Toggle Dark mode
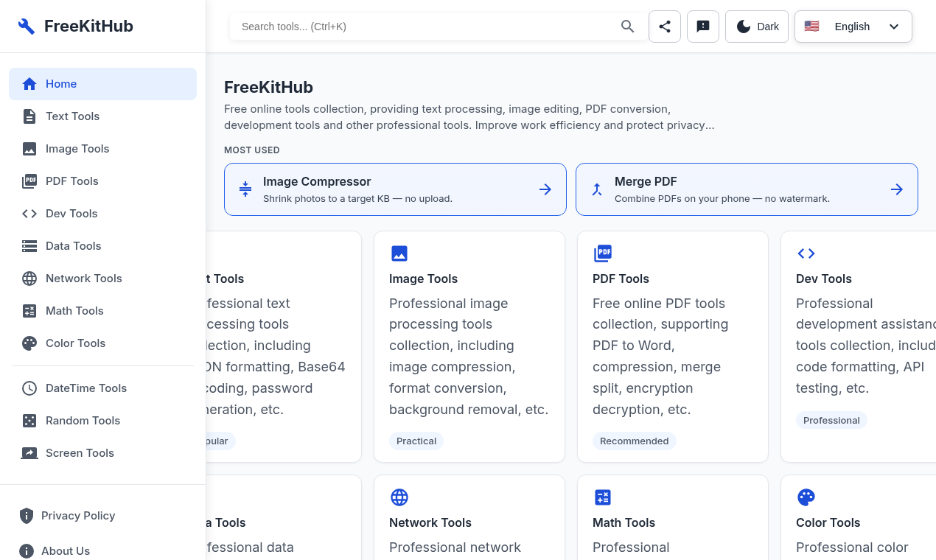 [757, 27]
